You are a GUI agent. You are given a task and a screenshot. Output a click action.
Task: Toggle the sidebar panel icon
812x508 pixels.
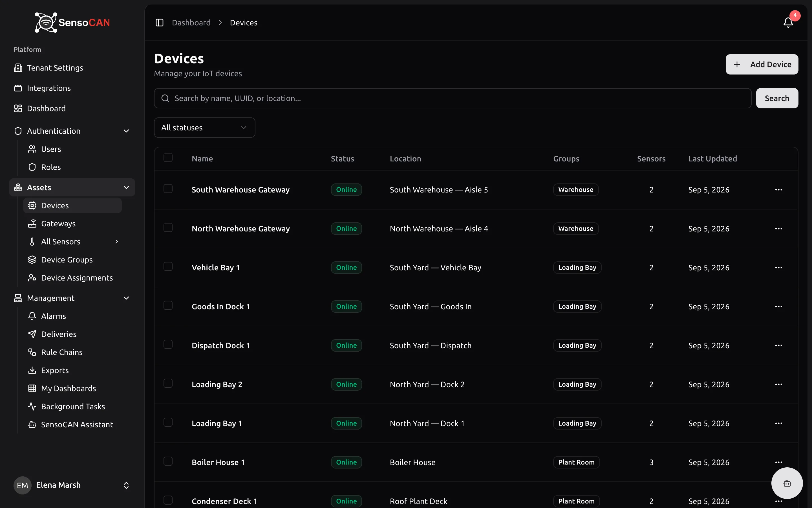pos(159,23)
